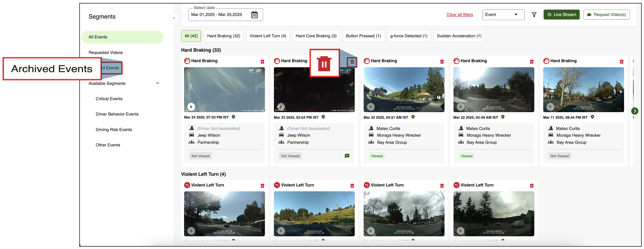Open comment icon on Mar 23 event card

[347, 156]
